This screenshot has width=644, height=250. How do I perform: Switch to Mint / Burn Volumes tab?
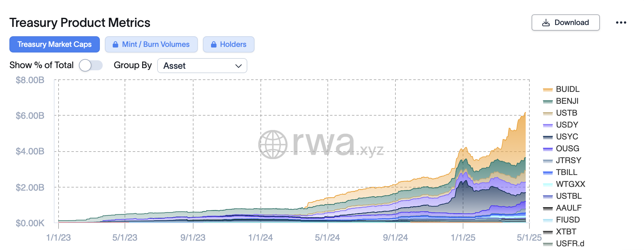[x=155, y=45]
